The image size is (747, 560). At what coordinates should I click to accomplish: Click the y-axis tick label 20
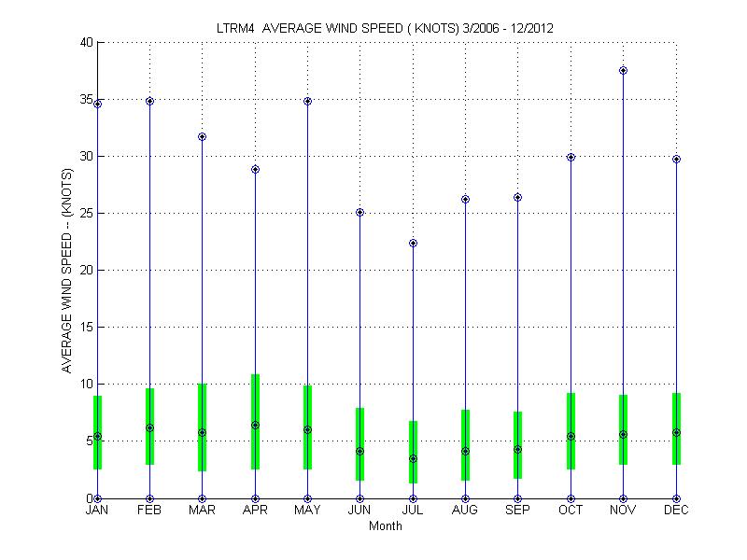pyautogui.click(x=87, y=270)
